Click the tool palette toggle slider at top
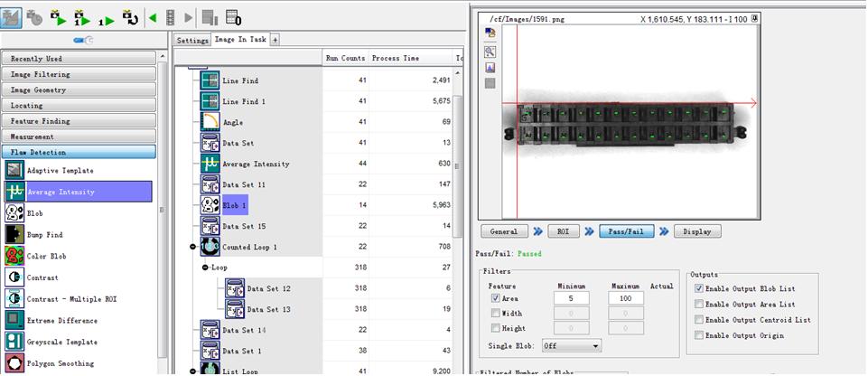 point(83,40)
